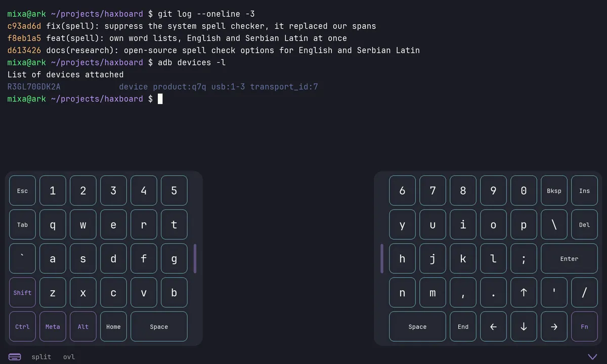Click 'List of devices attached' line
607x364 pixels.
pos(65,74)
